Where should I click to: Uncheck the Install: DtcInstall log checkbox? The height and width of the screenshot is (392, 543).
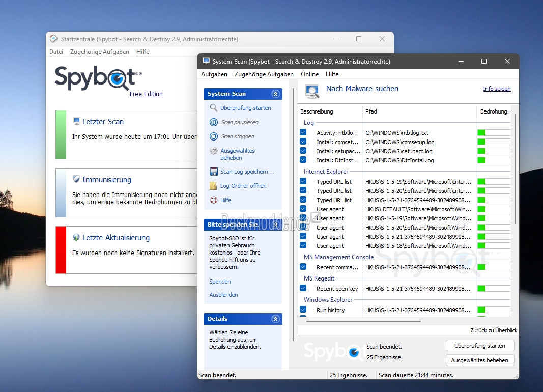[x=303, y=160]
